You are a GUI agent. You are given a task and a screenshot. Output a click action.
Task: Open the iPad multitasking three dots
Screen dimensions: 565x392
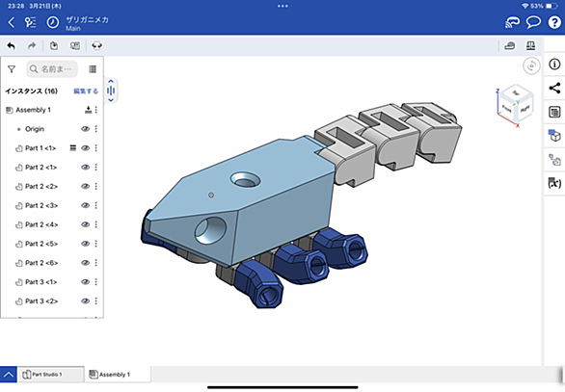coord(282,6)
